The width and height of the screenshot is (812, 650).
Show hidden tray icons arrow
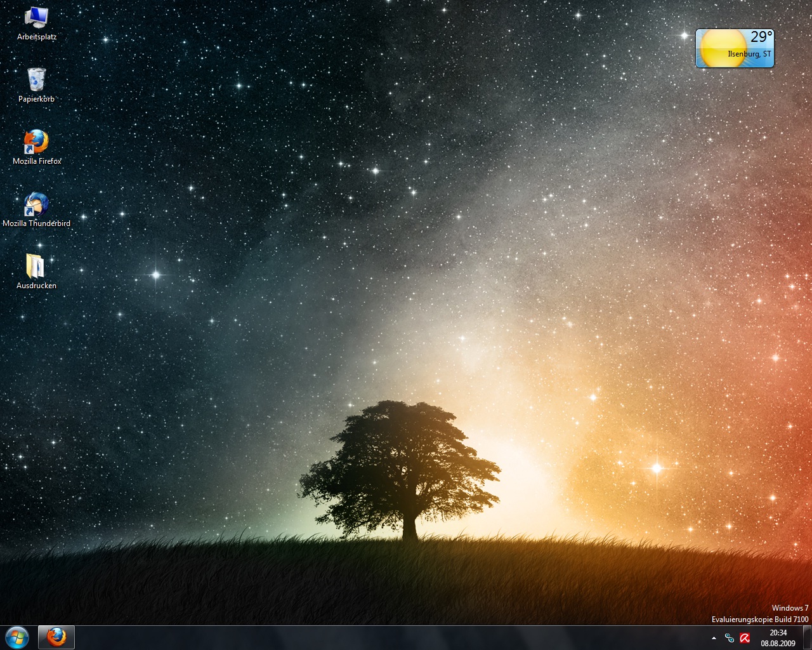pos(714,638)
